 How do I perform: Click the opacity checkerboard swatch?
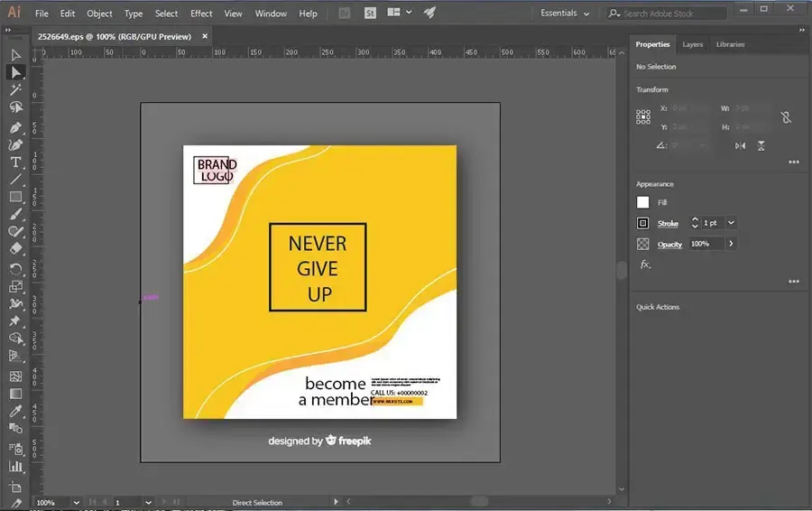(x=642, y=244)
